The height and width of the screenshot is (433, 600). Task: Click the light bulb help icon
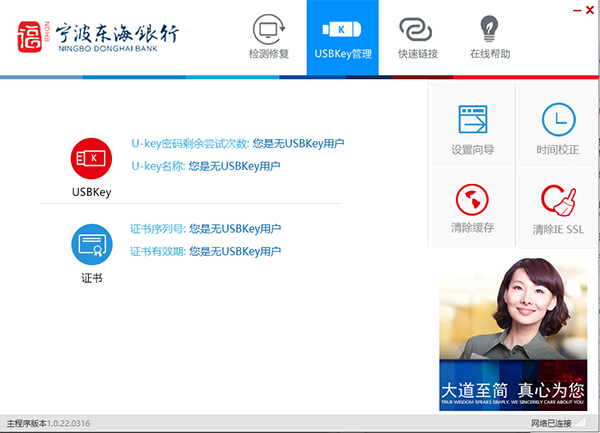click(x=489, y=29)
